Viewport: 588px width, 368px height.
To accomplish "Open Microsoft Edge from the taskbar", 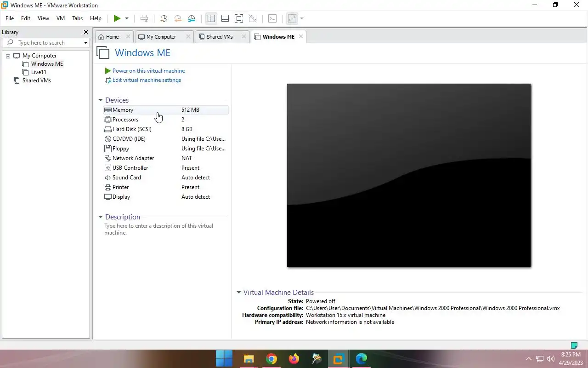I will pyautogui.click(x=361, y=358).
